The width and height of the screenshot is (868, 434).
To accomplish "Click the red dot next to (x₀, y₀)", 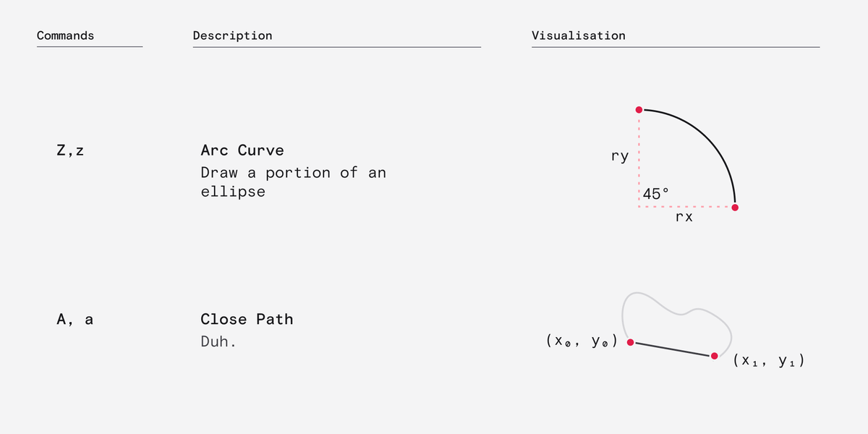I will point(630,342).
